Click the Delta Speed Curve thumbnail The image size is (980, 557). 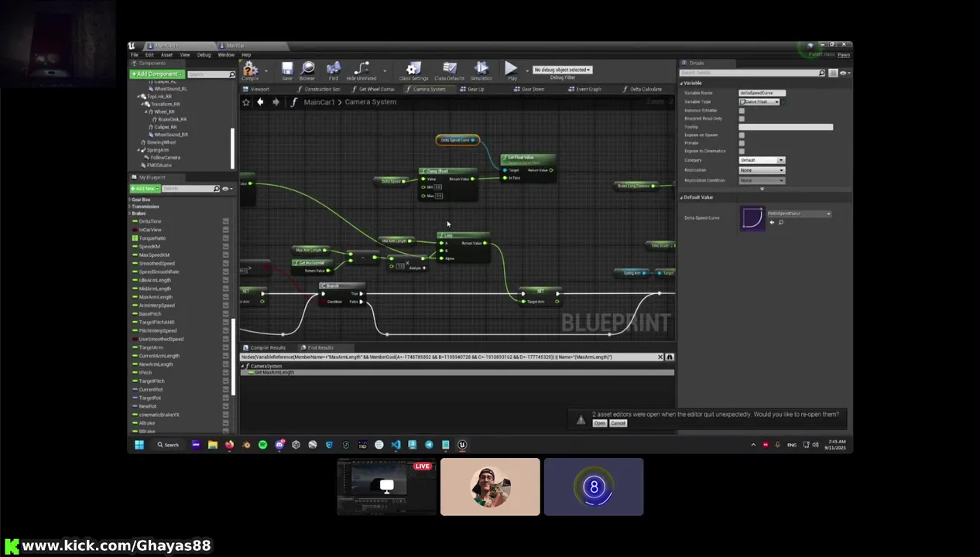pos(752,218)
